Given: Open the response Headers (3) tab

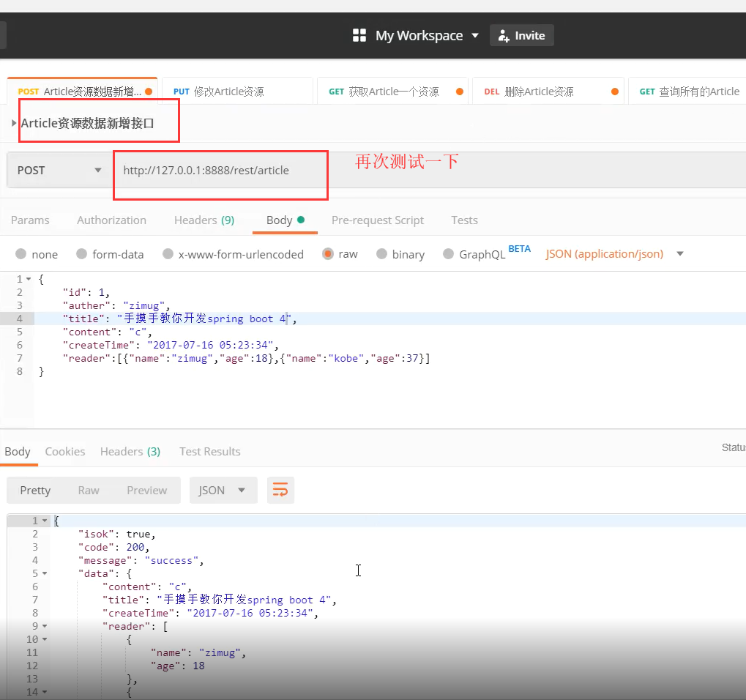Looking at the screenshot, I should click(x=130, y=452).
